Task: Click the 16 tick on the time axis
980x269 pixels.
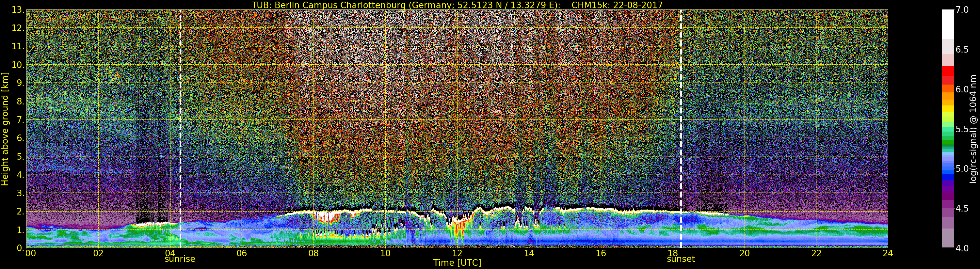Action: [x=601, y=253]
